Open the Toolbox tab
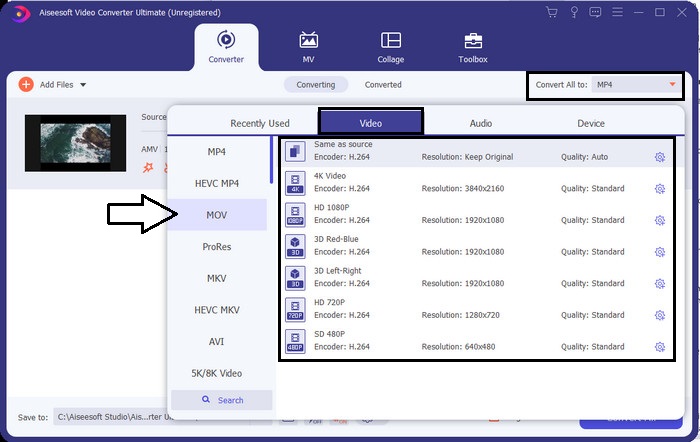The width and height of the screenshot is (700, 442). click(473, 47)
